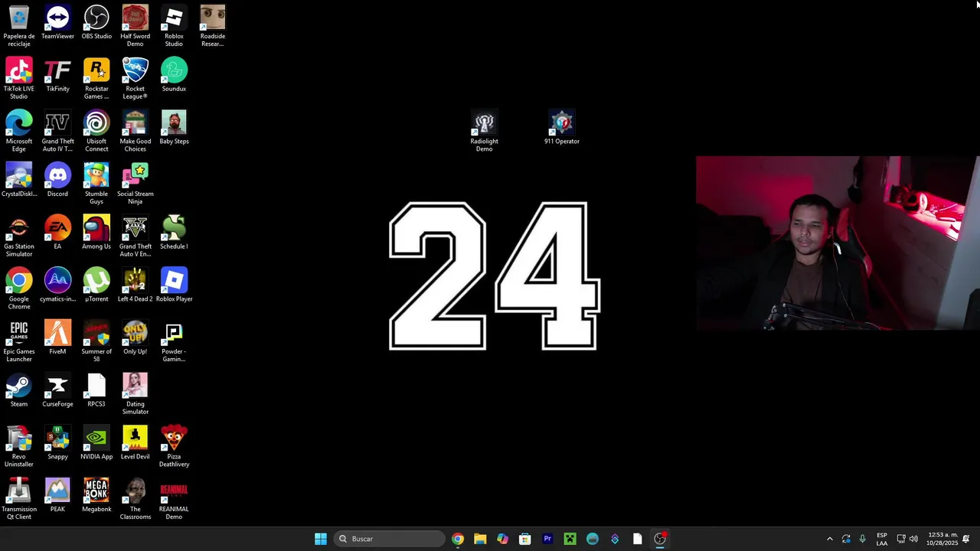Image resolution: width=980 pixels, height=551 pixels.
Task: Click the Buscar taskbar search box
Action: pos(390,539)
